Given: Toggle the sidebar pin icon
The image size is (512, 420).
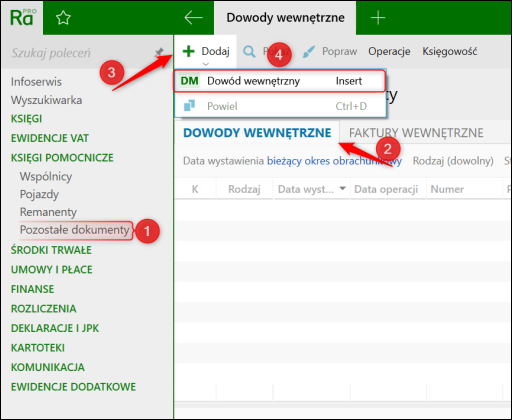Looking at the screenshot, I should click(159, 52).
